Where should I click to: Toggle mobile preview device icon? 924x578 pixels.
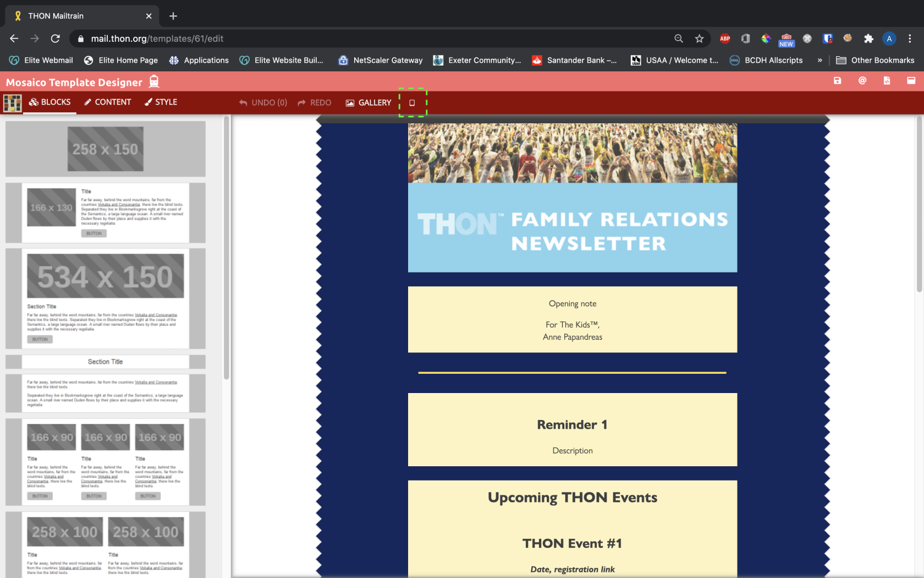tap(412, 102)
